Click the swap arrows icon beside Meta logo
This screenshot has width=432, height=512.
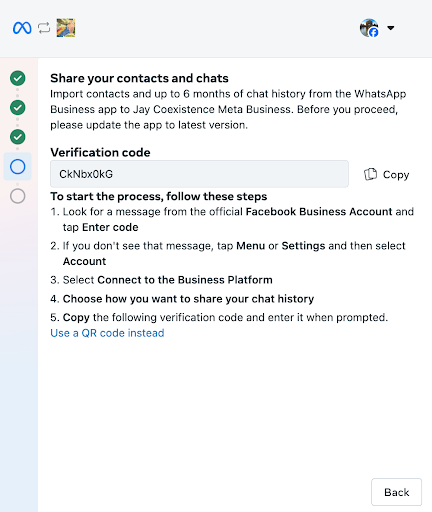coord(44,28)
